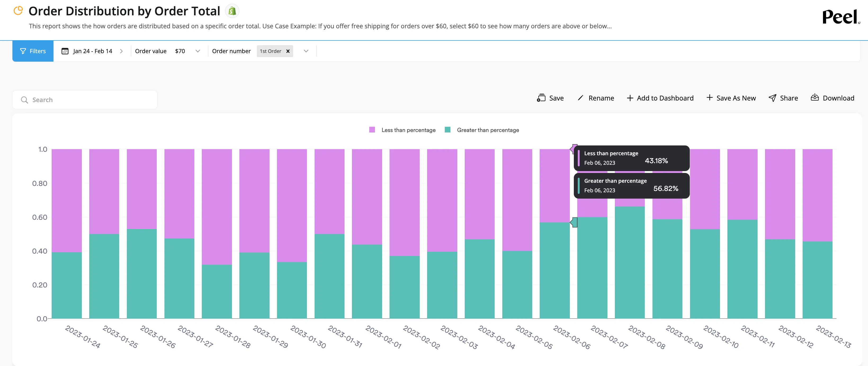Toggle the Greater than percentage teal legend swatch

click(448, 130)
